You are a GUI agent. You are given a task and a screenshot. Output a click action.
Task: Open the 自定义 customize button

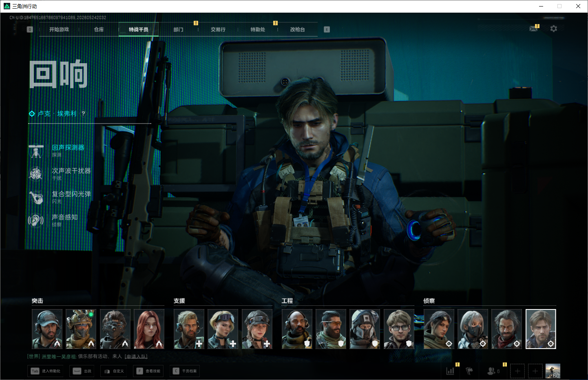(x=114, y=371)
